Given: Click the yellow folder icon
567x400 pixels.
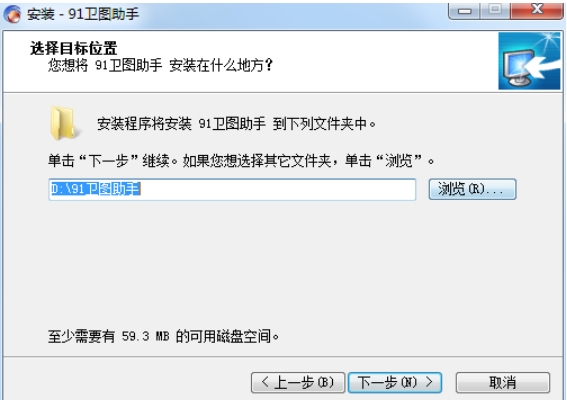Looking at the screenshot, I should point(64,123).
